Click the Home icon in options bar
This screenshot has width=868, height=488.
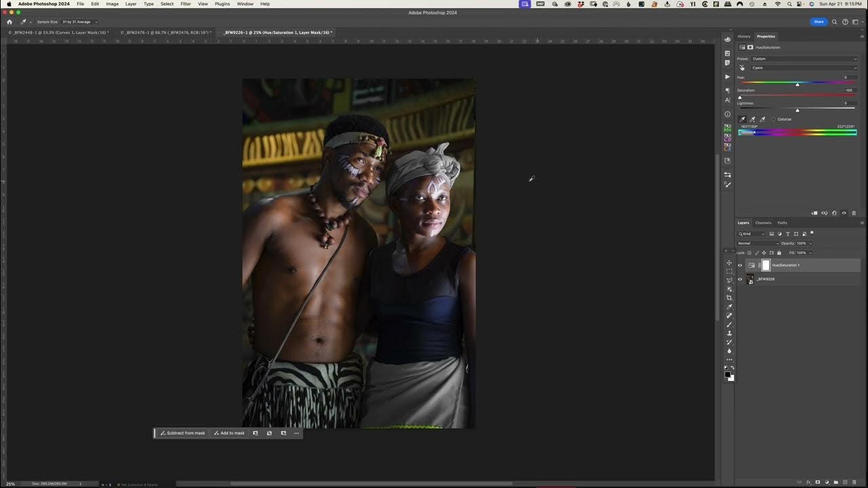(9, 22)
